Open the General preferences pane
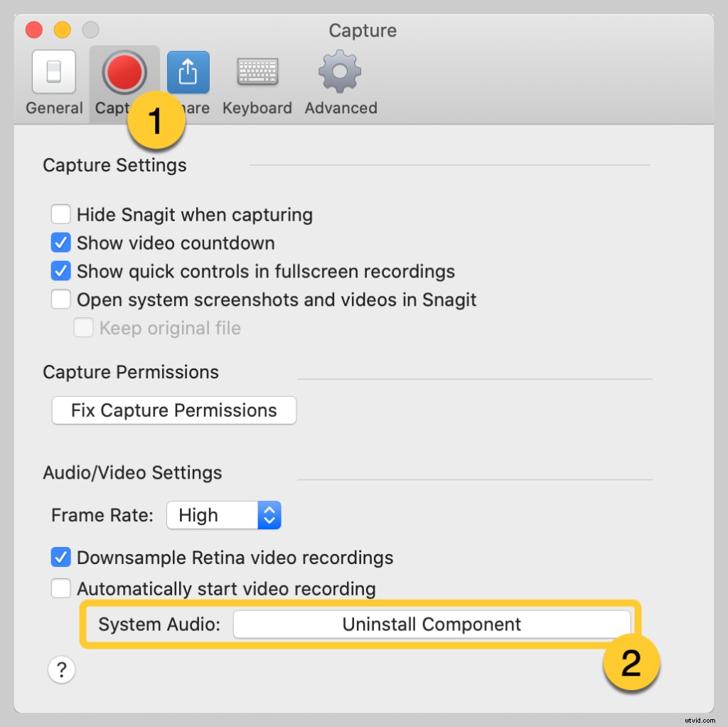 [53, 71]
